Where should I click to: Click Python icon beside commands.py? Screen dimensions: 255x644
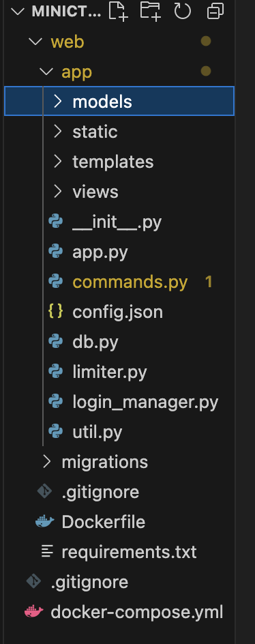55,282
